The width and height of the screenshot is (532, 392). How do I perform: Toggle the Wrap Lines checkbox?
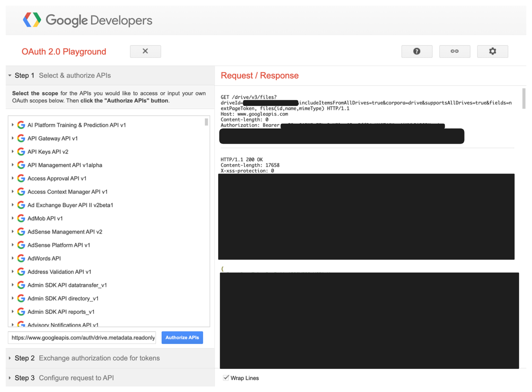(226, 378)
